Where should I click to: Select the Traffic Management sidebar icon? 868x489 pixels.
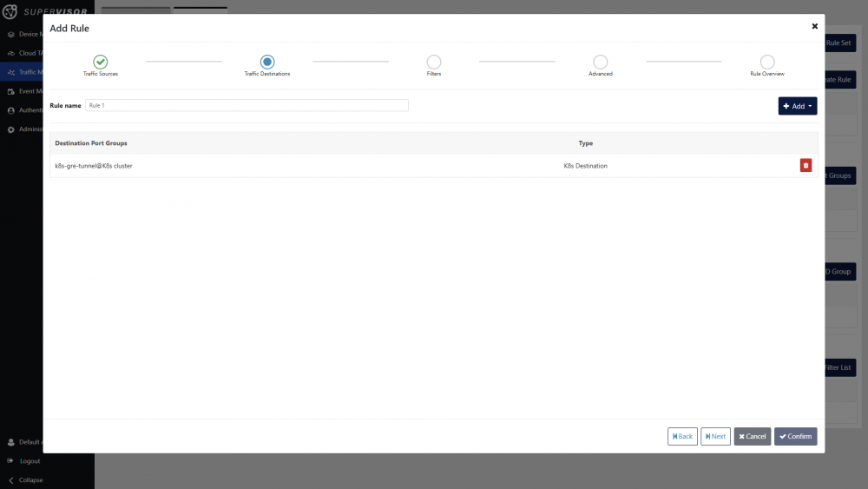11,72
